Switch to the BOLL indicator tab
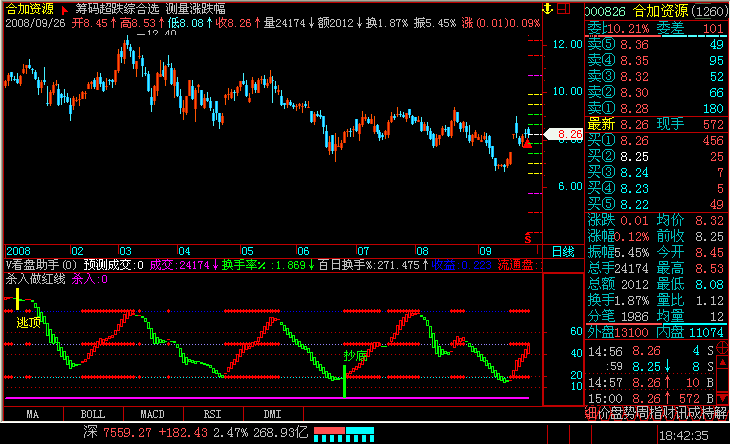This screenshot has height=444, width=730. (x=93, y=414)
